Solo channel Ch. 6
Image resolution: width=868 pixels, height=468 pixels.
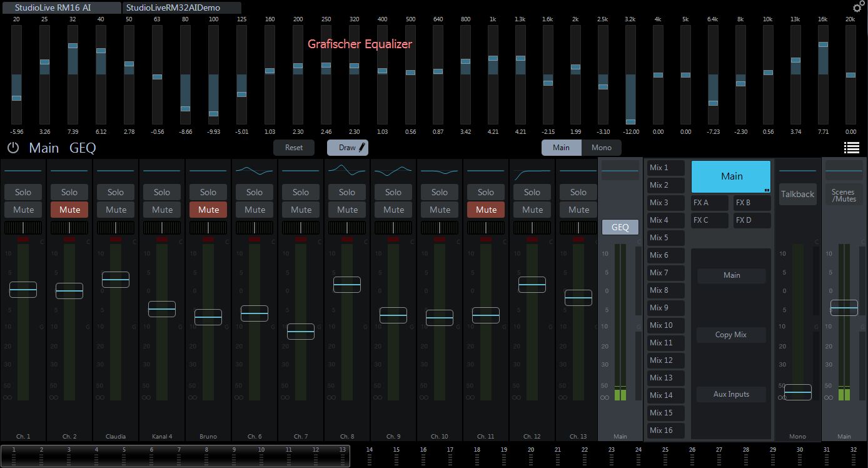(x=255, y=192)
